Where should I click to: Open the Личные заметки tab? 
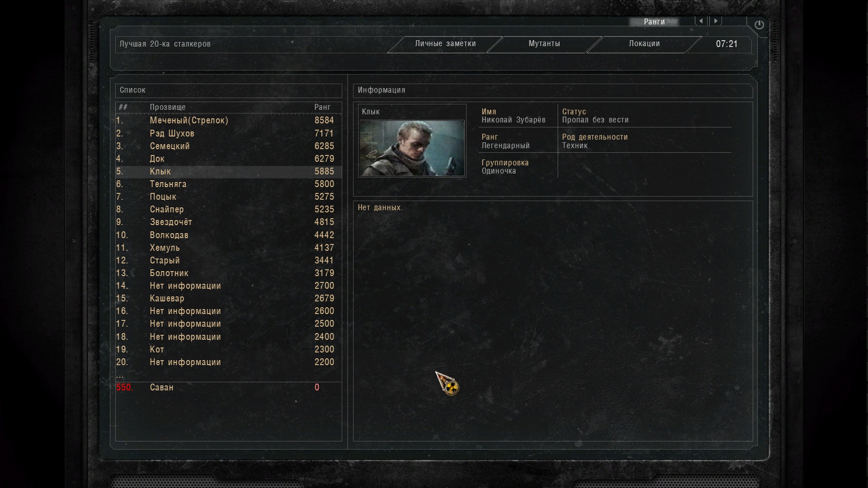coord(445,44)
